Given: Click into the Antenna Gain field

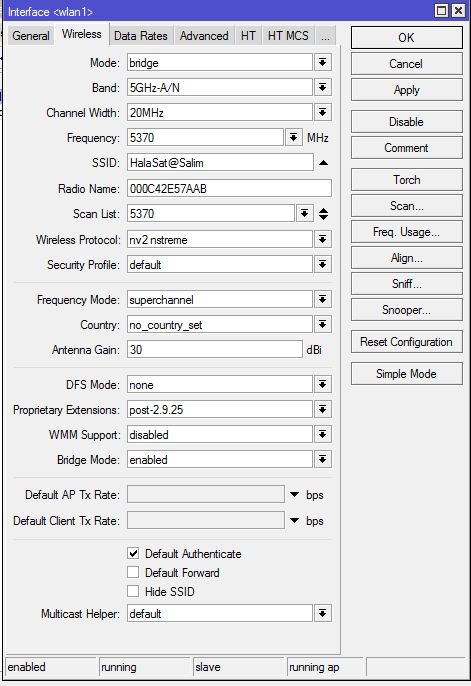Looking at the screenshot, I should coord(214,350).
